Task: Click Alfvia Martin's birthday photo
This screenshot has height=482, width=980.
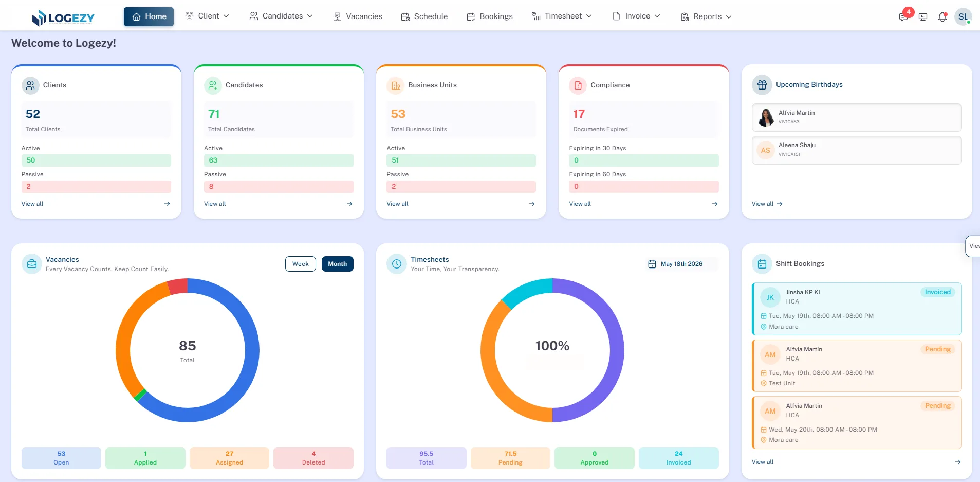Action: [766, 117]
